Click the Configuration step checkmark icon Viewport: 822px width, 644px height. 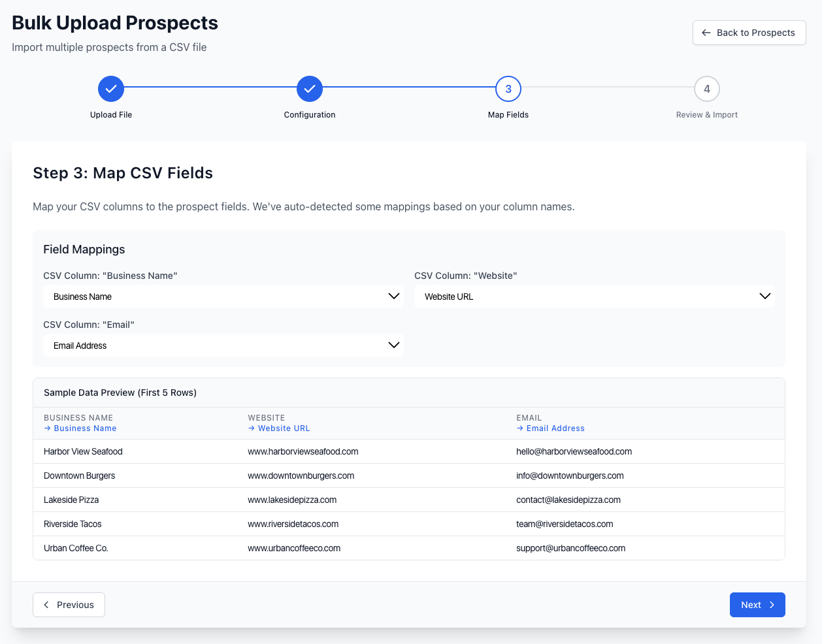pos(310,89)
